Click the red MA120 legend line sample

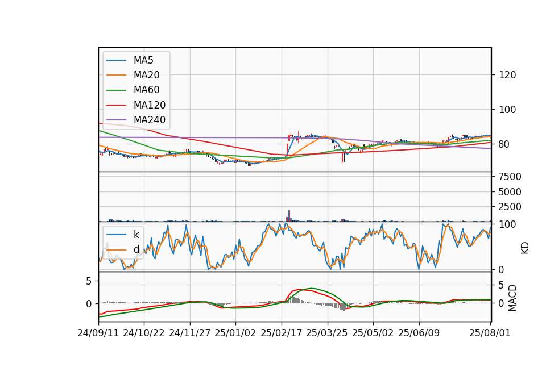click(x=116, y=105)
